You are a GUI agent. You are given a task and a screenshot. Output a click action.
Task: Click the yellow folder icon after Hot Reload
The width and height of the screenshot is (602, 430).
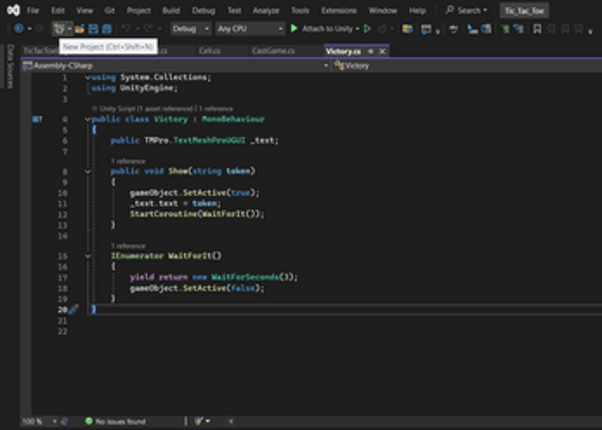407,29
